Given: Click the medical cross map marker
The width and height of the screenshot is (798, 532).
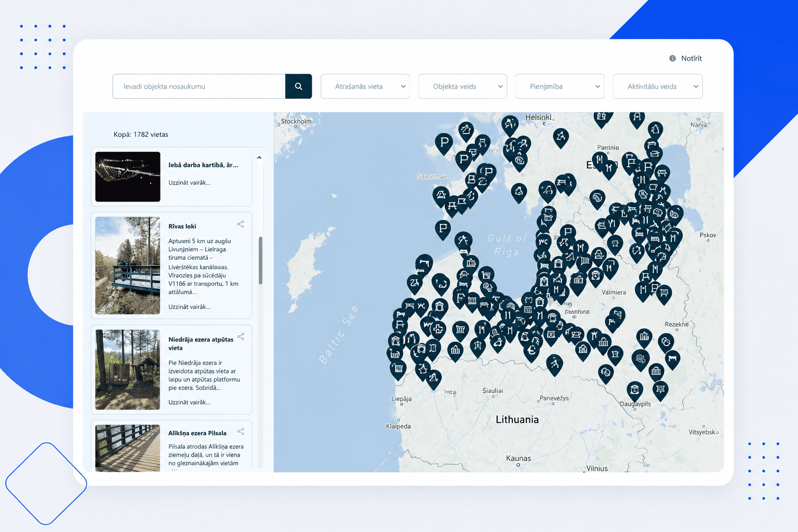Looking at the screenshot, I should tap(439, 330).
